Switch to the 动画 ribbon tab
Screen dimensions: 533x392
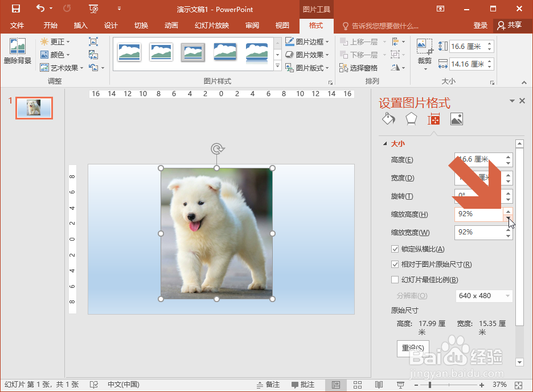(171, 26)
